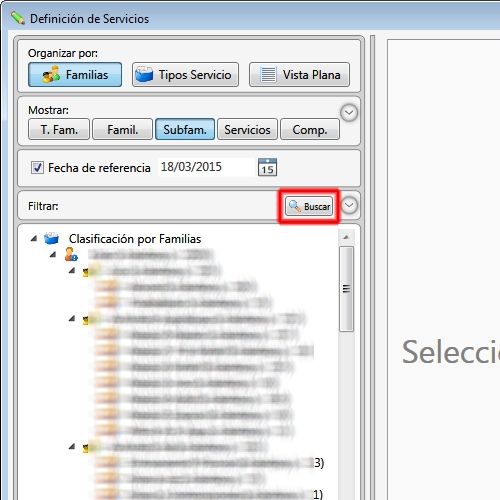
Task: Select Tipos Servicio organize option
Action: [185, 75]
